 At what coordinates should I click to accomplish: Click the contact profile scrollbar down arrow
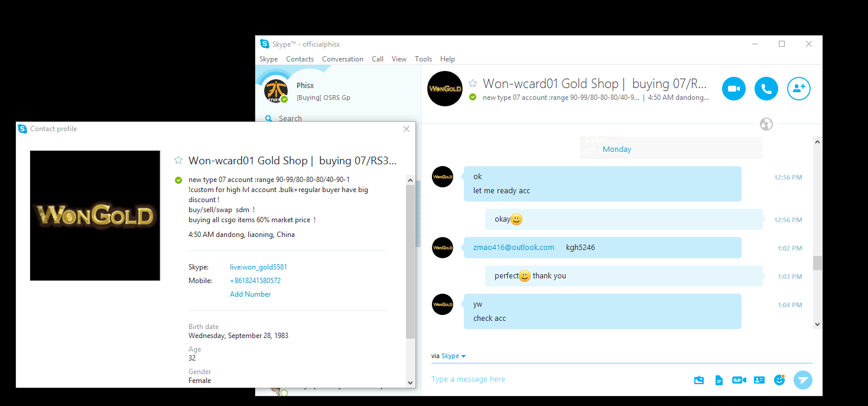pos(411,382)
